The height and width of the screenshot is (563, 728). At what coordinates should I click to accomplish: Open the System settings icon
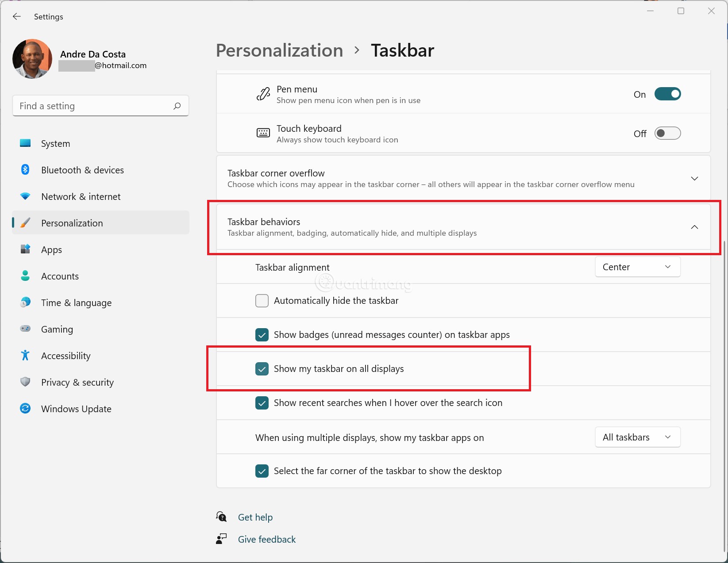point(25,143)
